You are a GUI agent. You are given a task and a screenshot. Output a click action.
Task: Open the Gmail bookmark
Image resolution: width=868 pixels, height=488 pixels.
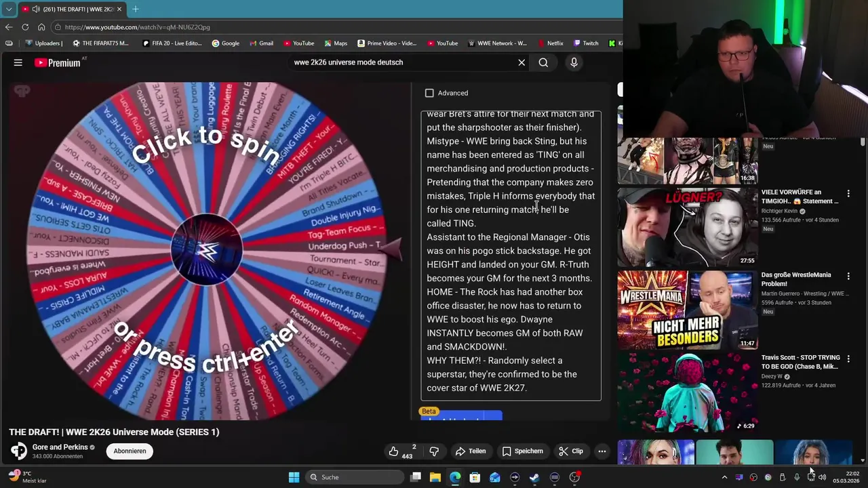click(260, 43)
